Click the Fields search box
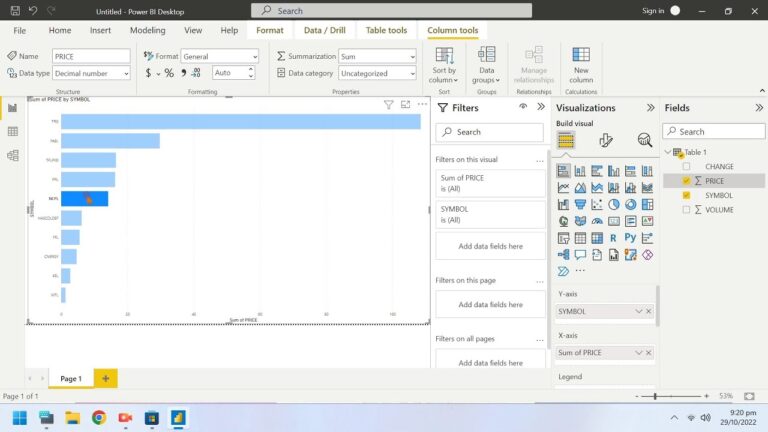768x432 pixels. pyautogui.click(x=714, y=131)
